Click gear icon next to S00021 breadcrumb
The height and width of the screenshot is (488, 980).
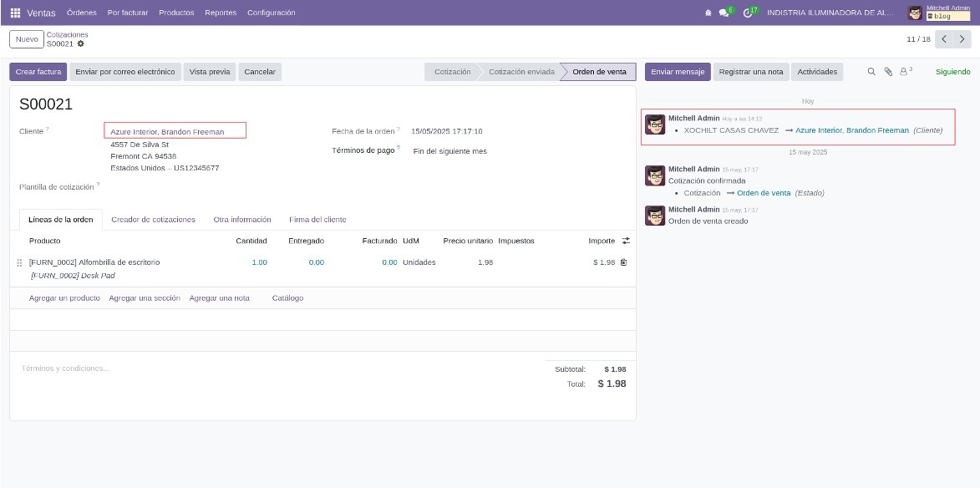81,43
